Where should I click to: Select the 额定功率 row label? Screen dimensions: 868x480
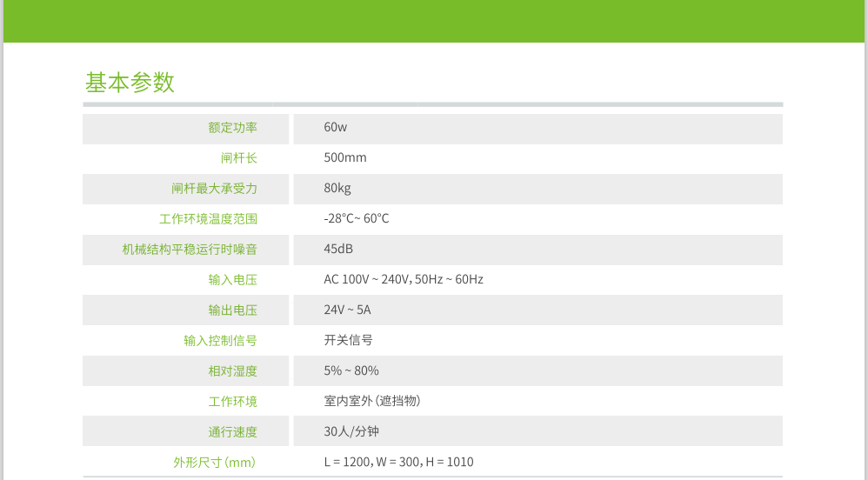(232, 128)
